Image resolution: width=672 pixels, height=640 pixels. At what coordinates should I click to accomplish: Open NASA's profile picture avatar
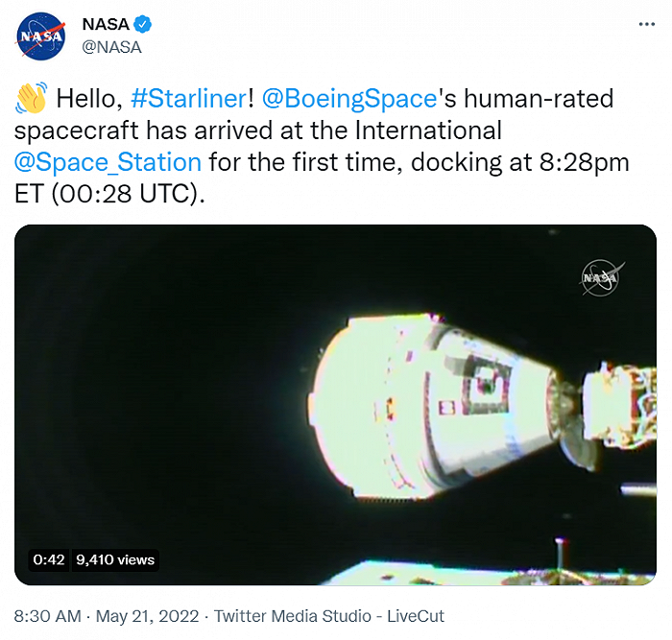coord(41,36)
